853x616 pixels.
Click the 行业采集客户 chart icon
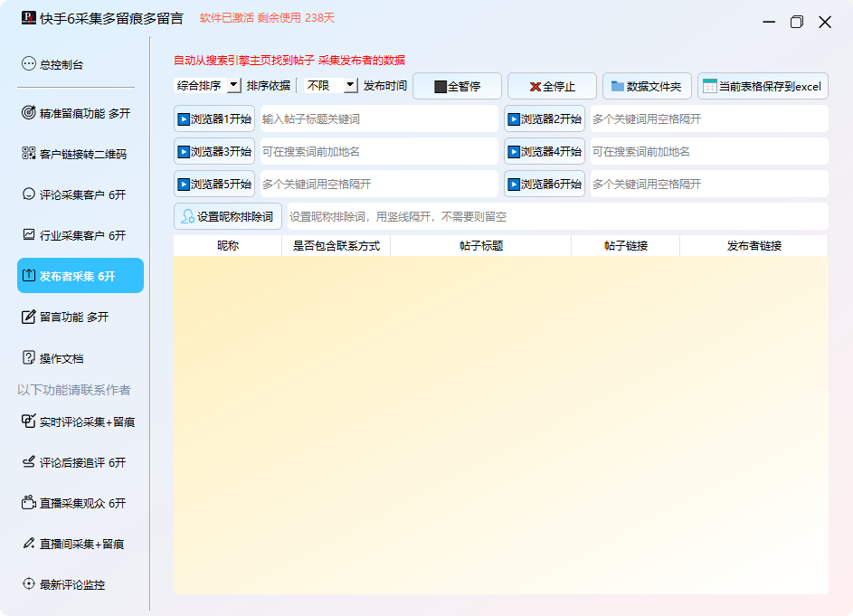click(29, 235)
